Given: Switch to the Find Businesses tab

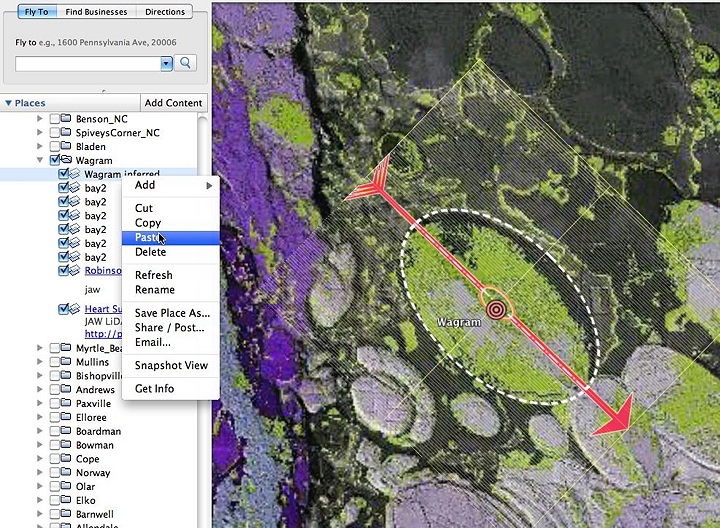Looking at the screenshot, I should point(96,12).
